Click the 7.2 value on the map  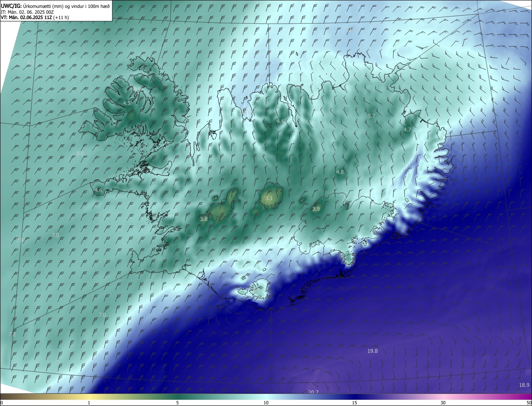coord(12,334)
